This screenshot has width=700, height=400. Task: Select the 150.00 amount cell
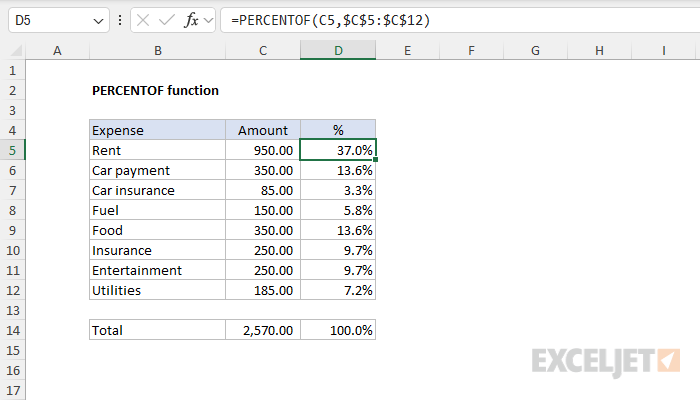263,210
